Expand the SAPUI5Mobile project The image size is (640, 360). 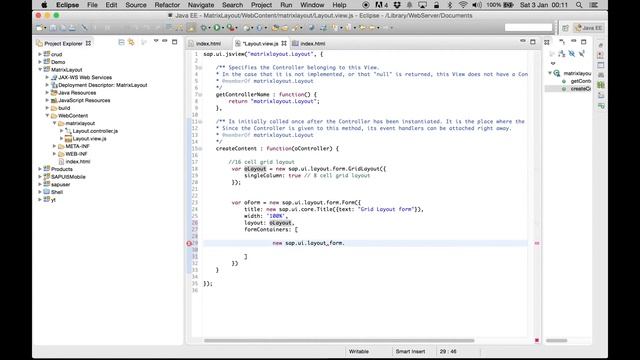pos(40,177)
